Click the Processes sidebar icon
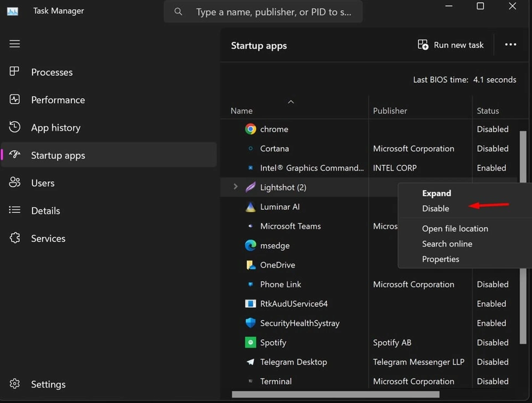The width and height of the screenshot is (532, 403). [x=14, y=71]
